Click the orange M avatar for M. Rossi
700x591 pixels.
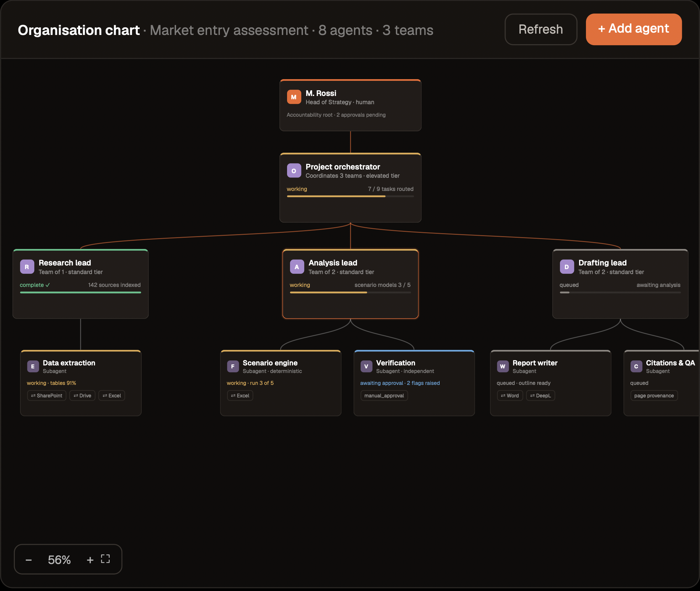pos(294,97)
